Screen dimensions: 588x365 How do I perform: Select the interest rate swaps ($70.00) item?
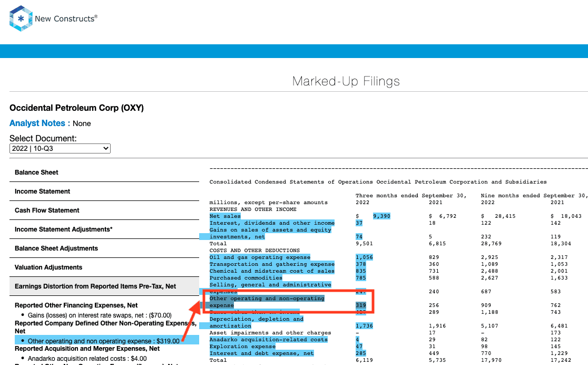click(100, 315)
